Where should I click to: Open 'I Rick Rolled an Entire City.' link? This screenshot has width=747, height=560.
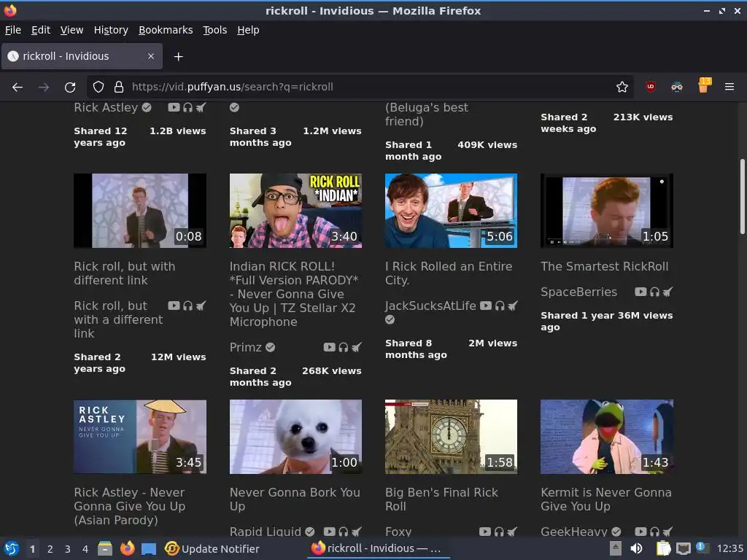pyautogui.click(x=449, y=273)
